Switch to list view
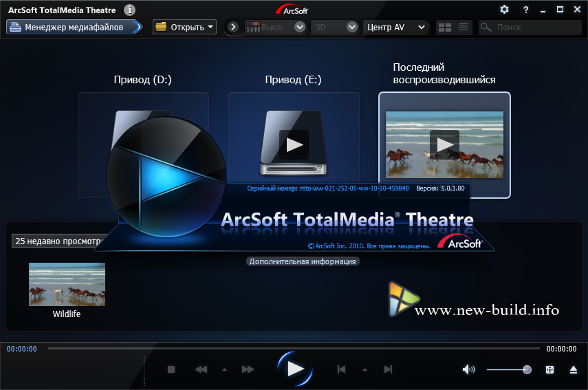 pos(464,27)
